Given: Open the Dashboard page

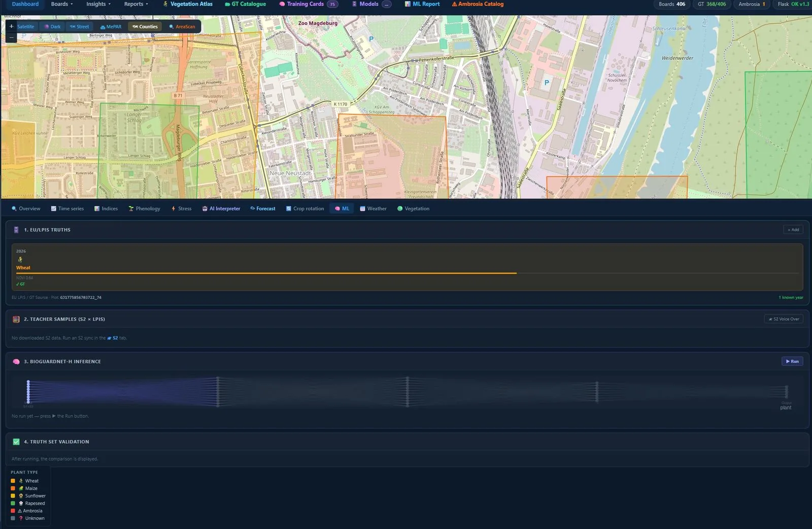Looking at the screenshot, I should (x=25, y=4).
